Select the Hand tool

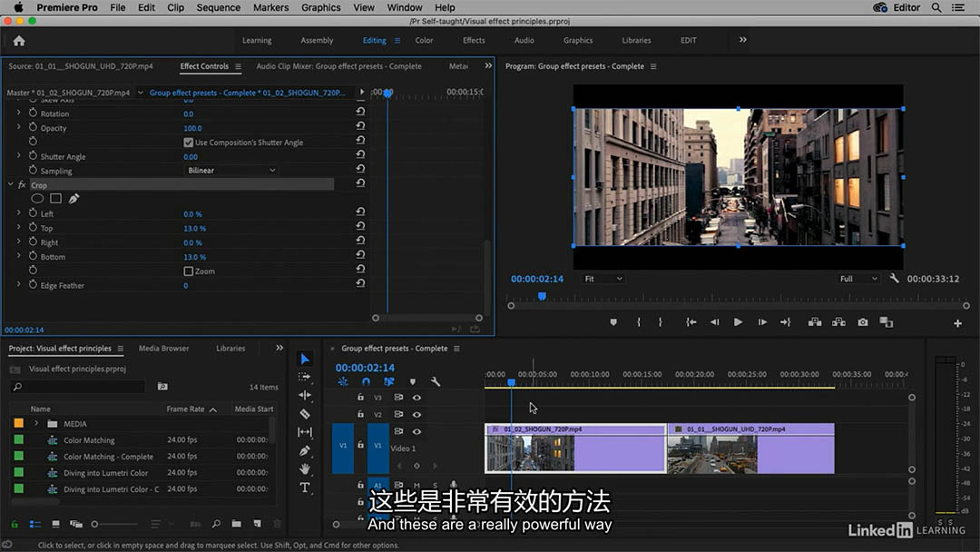tap(305, 468)
